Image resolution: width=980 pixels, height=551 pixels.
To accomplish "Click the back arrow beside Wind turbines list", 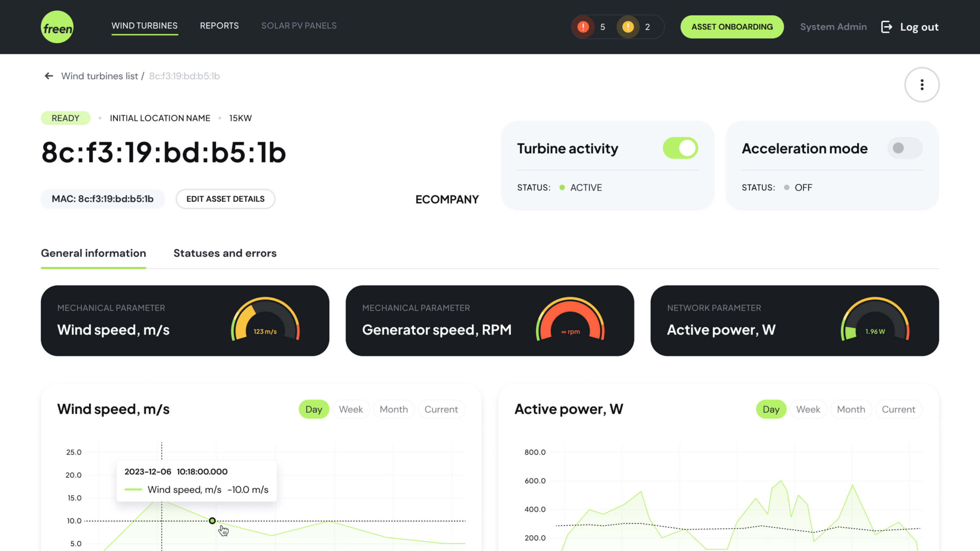I will point(49,76).
